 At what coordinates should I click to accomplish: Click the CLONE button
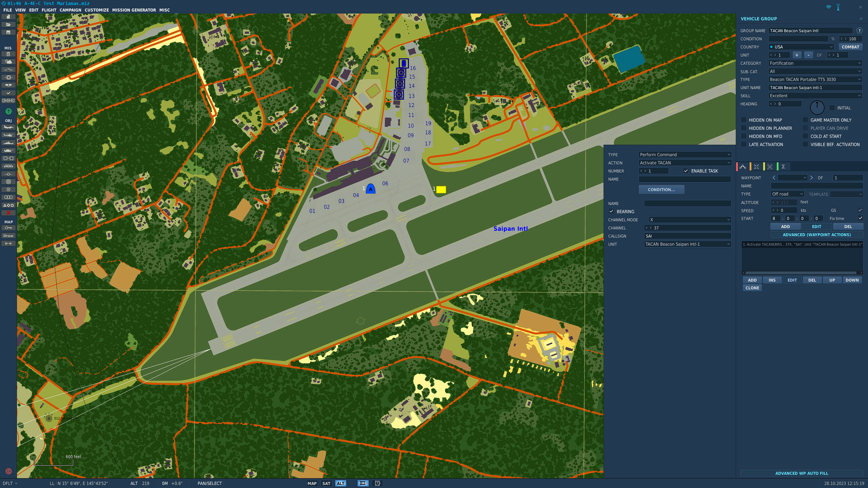[752, 288]
